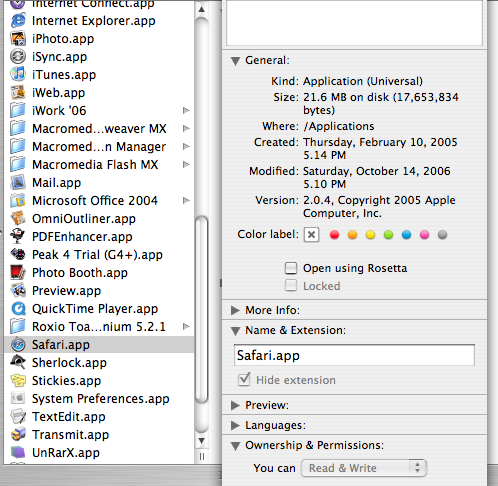Open the You can Read & Write dropdown
The height and width of the screenshot is (486, 498).
(364, 468)
